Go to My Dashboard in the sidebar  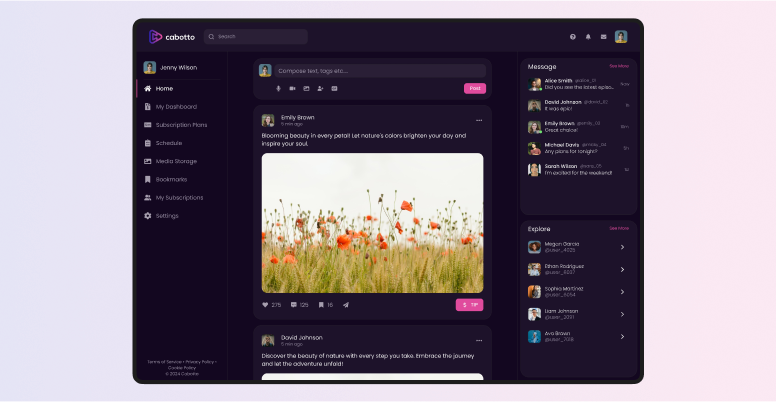point(176,107)
